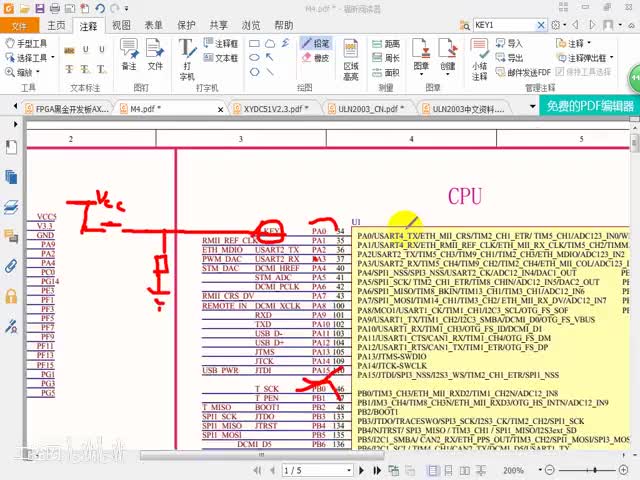Go to the next search result arrow
The height and width of the screenshot is (480, 640).
point(592,25)
